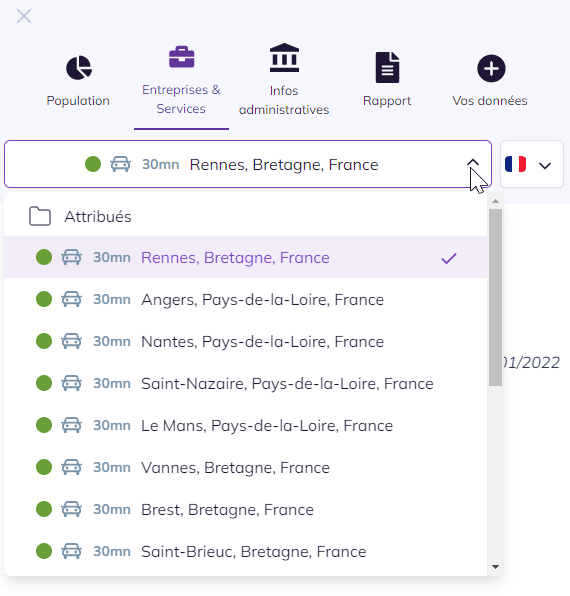
Task: Pick Le Mans, Pays-de-la-Loire, France
Action: click(x=245, y=425)
